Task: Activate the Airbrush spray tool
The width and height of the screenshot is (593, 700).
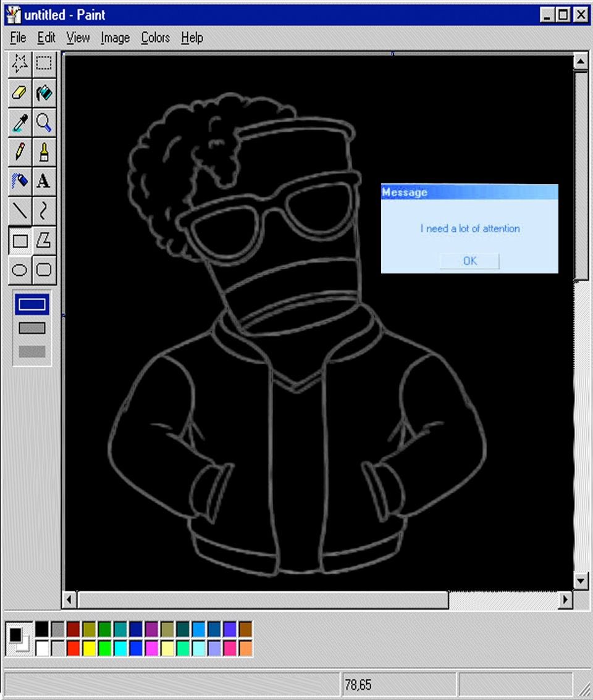Action: point(20,181)
